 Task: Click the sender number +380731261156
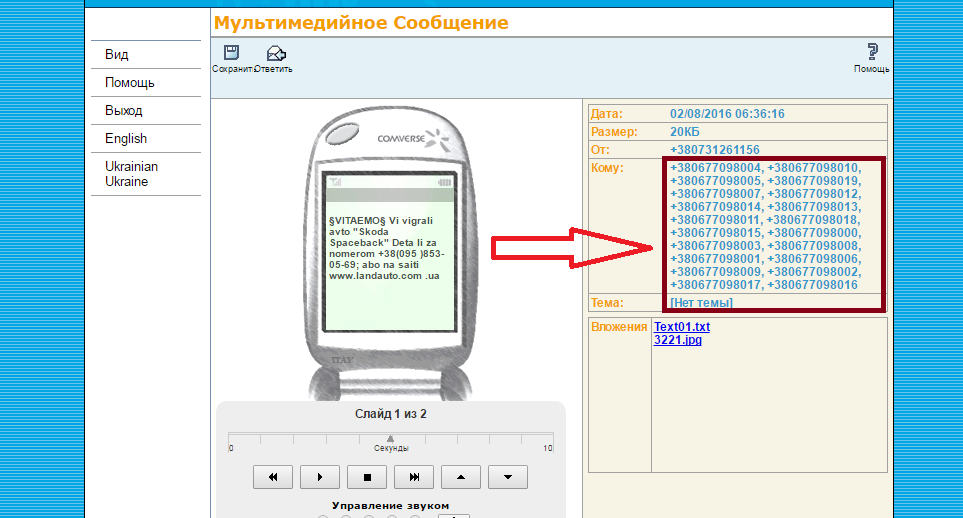[715, 149]
